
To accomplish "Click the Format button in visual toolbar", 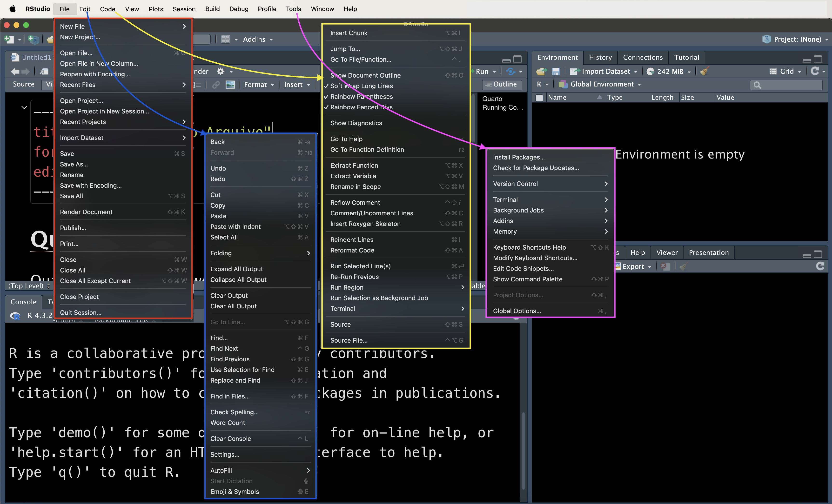I will click(259, 85).
